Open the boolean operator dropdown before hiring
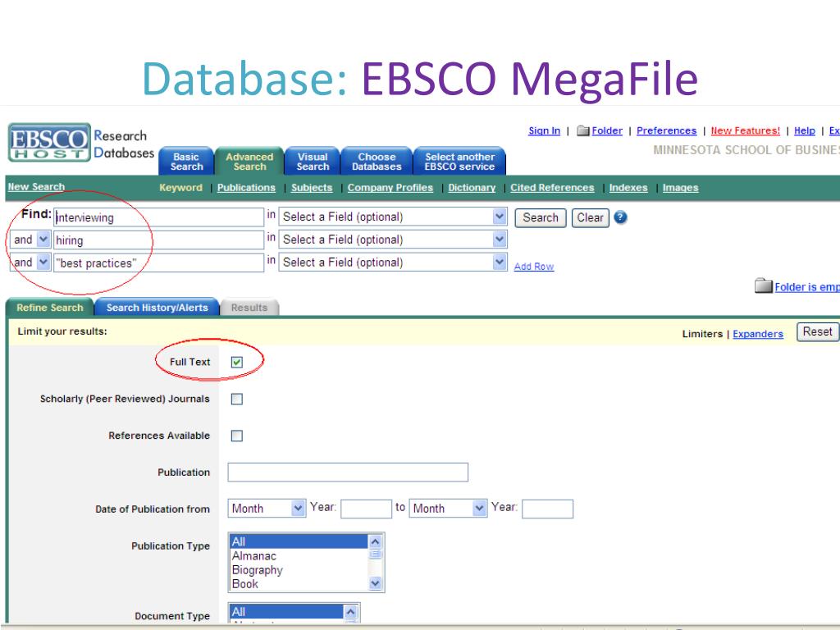840x630 pixels. [x=30, y=240]
